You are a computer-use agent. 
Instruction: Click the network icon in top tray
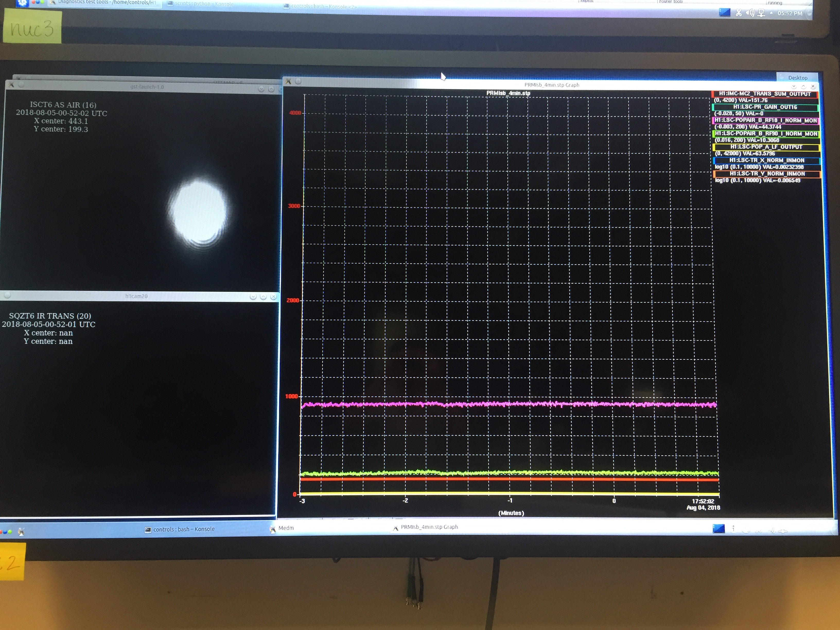[x=761, y=13]
